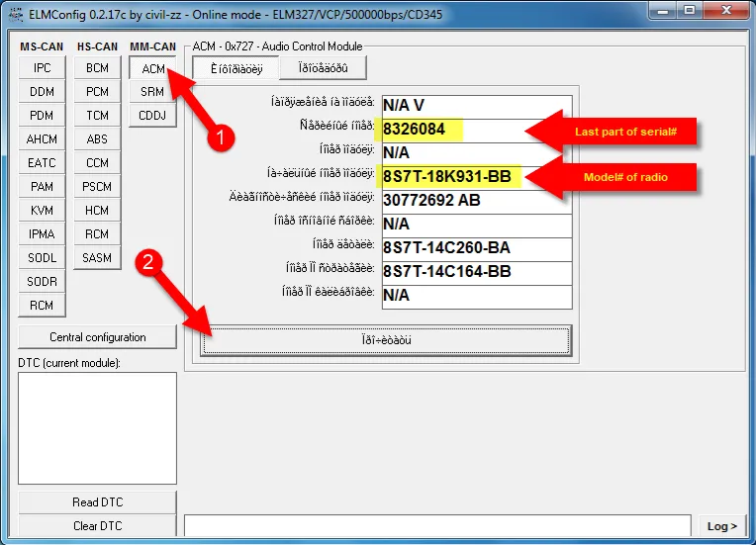Image resolution: width=756 pixels, height=545 pixels.
Task: Switch to the second ACM tab
Action: pos(323,68)
